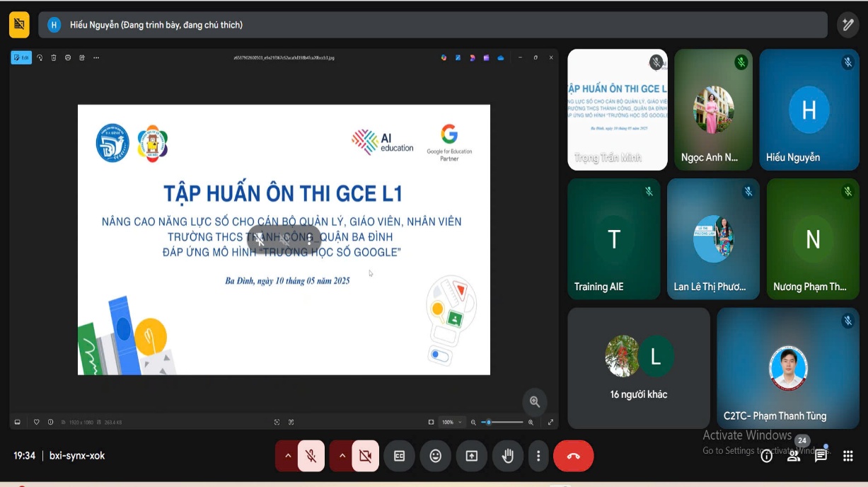868x487 pixels.
Task: Open meeting details info icon
Action: [x=766, y=456]
